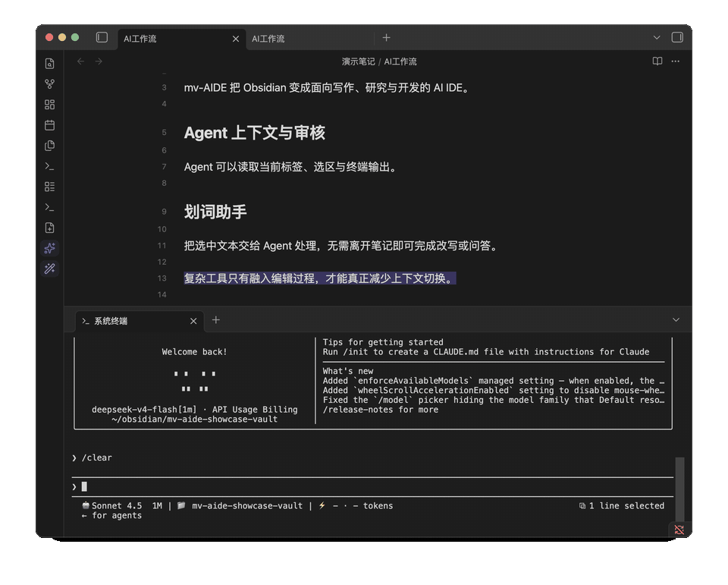Collapse terminal panel with chevron
The image size is (728, 585).
tap(676, 319)
